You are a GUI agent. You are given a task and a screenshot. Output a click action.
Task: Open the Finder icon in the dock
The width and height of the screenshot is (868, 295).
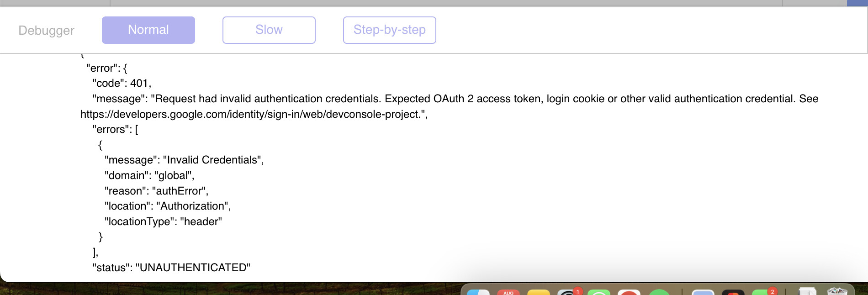[478, 292]
